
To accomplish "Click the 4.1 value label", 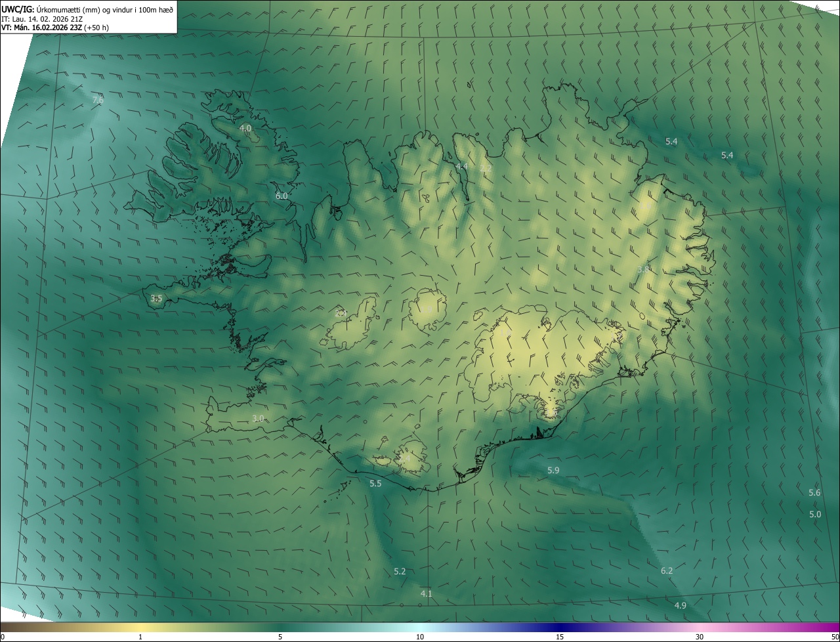I will click(427, 593).
